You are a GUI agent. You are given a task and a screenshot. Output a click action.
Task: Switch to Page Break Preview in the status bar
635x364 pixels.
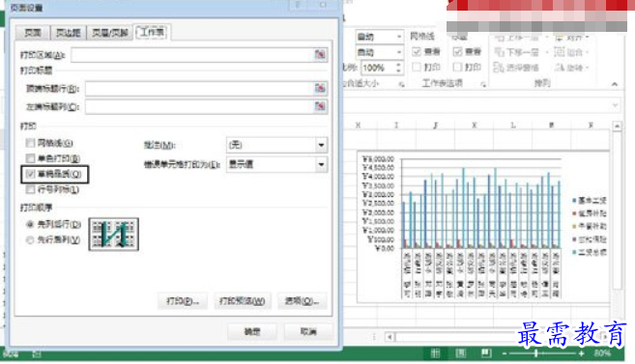click(x=486, y=353)
